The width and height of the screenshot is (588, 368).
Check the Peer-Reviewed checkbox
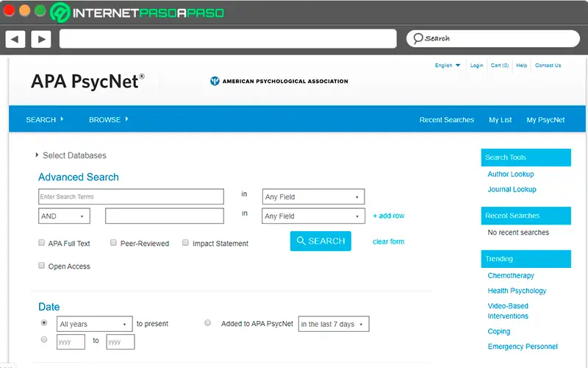pos(113,243)
